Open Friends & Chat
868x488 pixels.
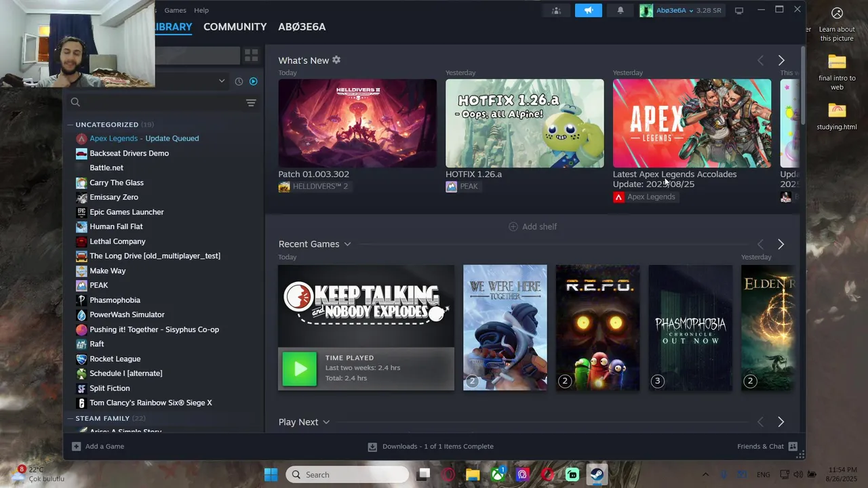click(x=767, y=447)
